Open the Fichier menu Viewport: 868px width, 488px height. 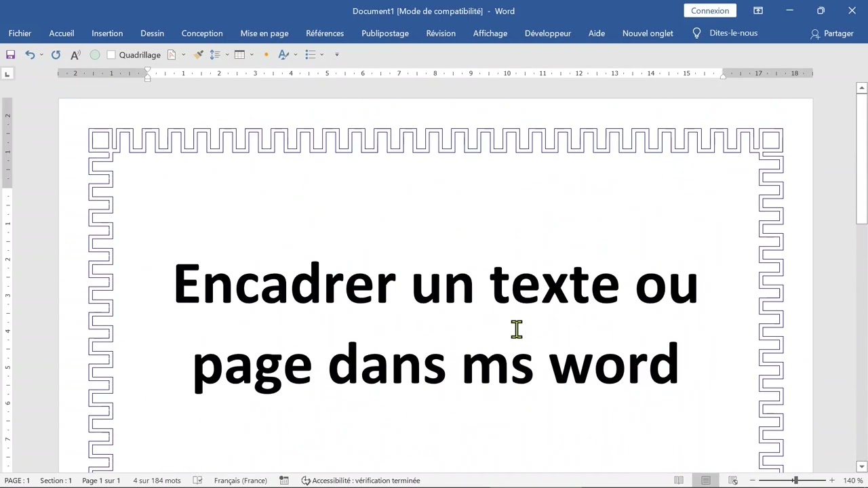(20, 33)
